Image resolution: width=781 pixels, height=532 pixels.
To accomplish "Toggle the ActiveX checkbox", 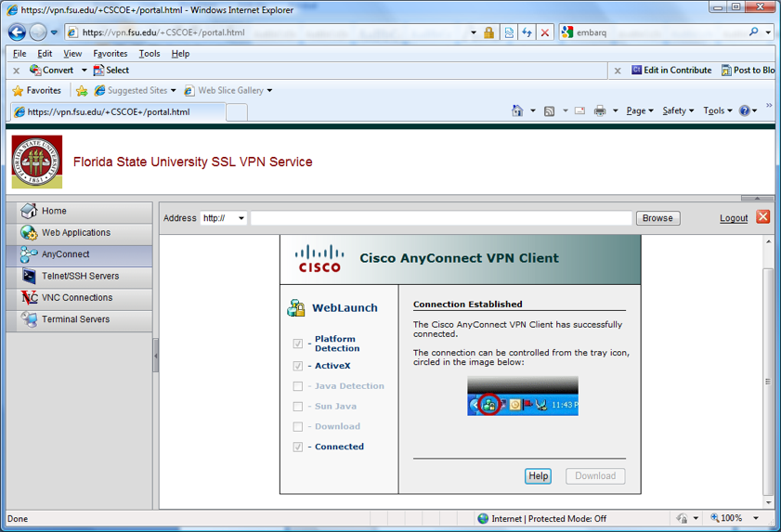I will pyautogui.click(x=298, y=366).
